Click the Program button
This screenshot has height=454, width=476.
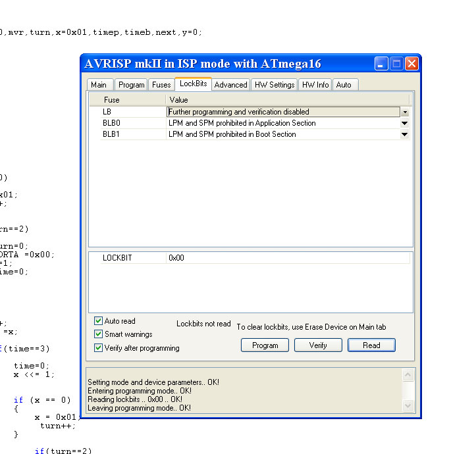coord(265,345)
